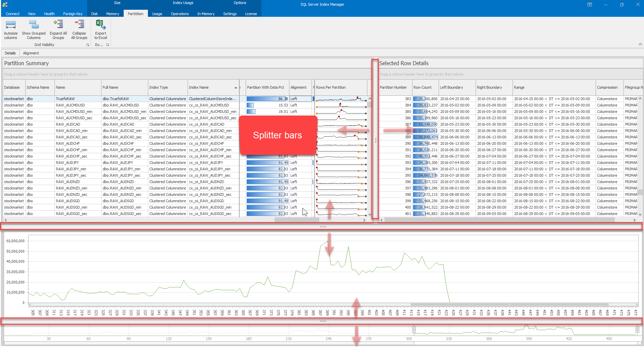
Task: Open the License ribbon tab
Action: click(x=251, y=14)
